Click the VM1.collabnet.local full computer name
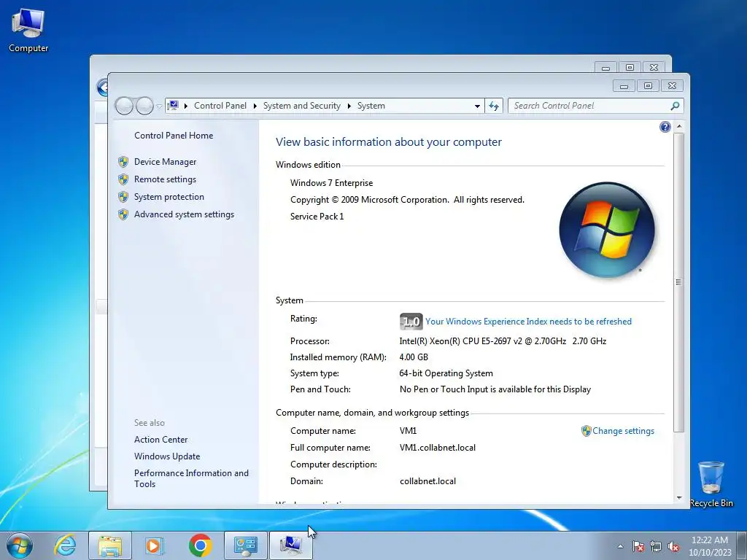The width and height of the screenshot is (747, 560). pos(438,448)
